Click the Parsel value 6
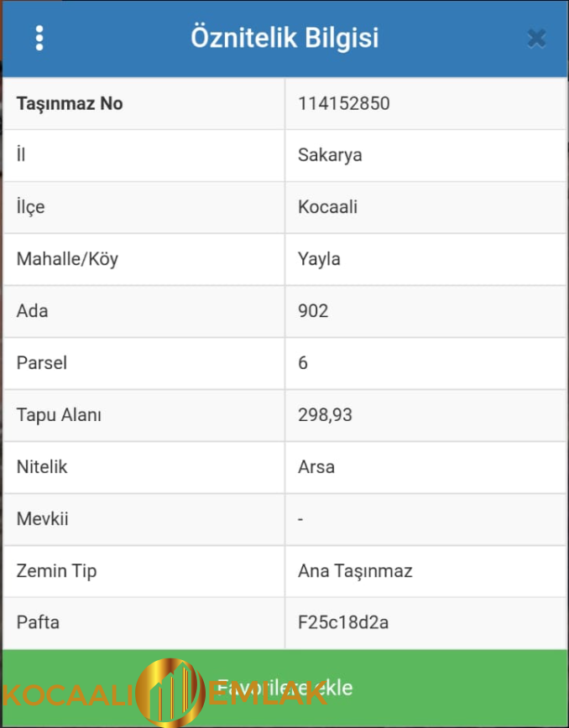 (x=300, y=363)
